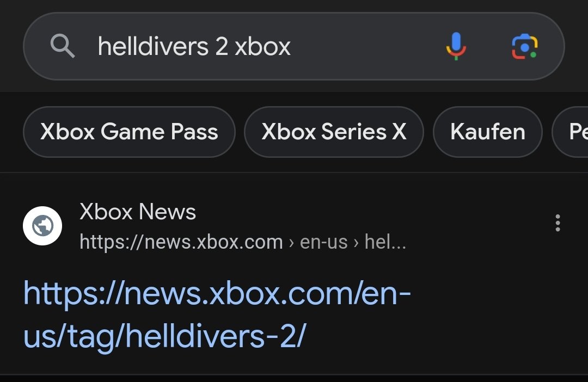Filter results by Xbox Game Pass chip
This screenshot has height=382, width=588.
tap(129, 132)
